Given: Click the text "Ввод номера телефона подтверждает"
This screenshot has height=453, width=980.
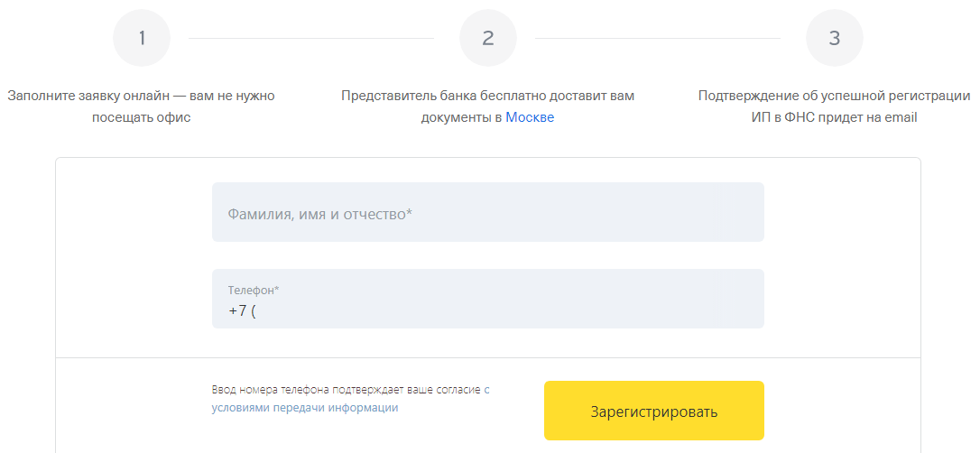Looking at the screenshot, I should [x=307, y=389].
